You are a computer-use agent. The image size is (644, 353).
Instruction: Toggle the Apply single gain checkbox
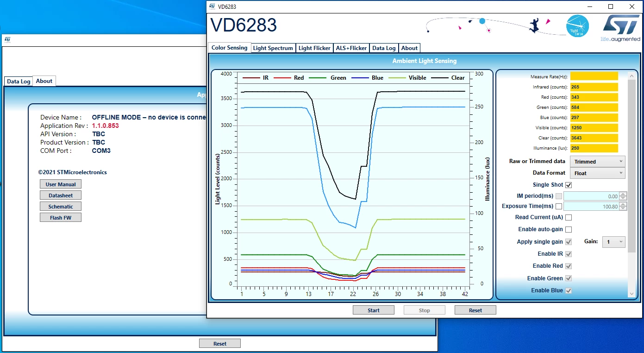click(x=569, y=242)
